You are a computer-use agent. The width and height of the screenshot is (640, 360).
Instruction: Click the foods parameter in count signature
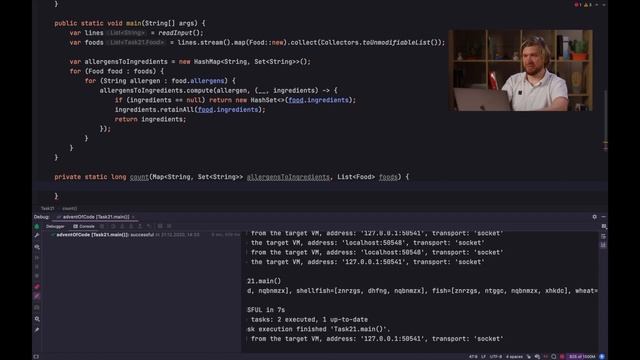coord(388,177)
